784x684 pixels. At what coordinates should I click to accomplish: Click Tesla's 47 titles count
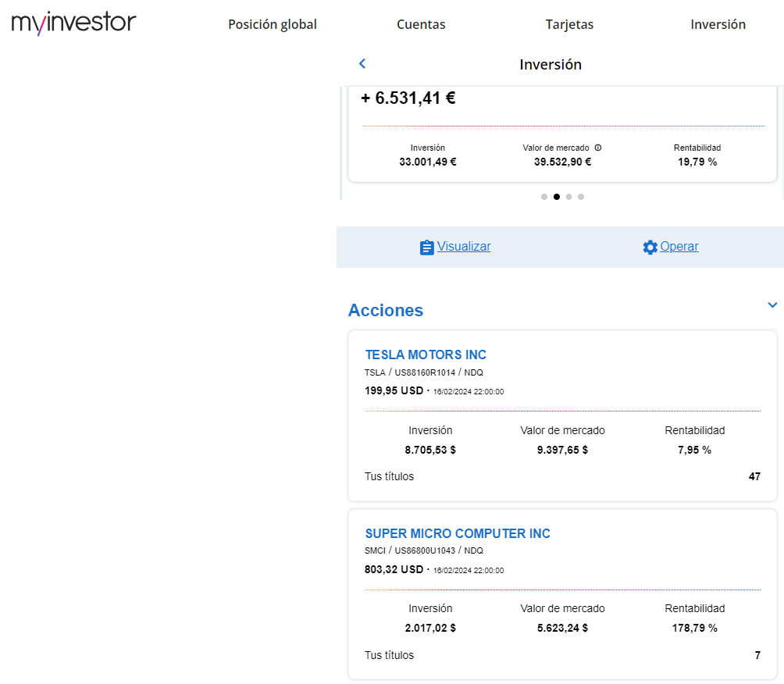pyautogui.click(x=754, y=476)
